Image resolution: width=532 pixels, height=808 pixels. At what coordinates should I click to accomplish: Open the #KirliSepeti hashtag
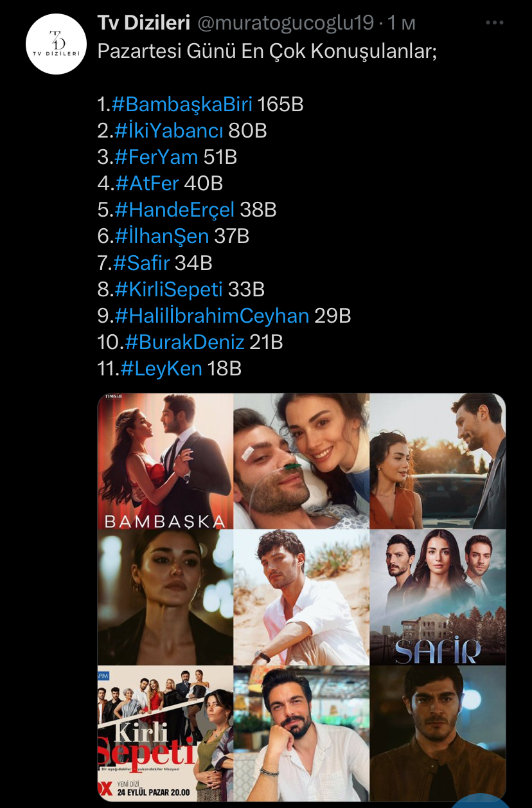[168, 289]
